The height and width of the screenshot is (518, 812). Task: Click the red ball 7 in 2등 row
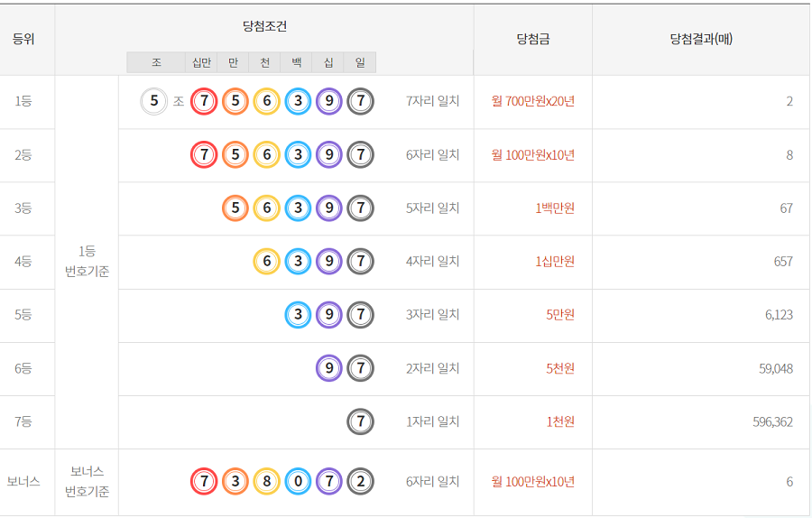[204, 155]
